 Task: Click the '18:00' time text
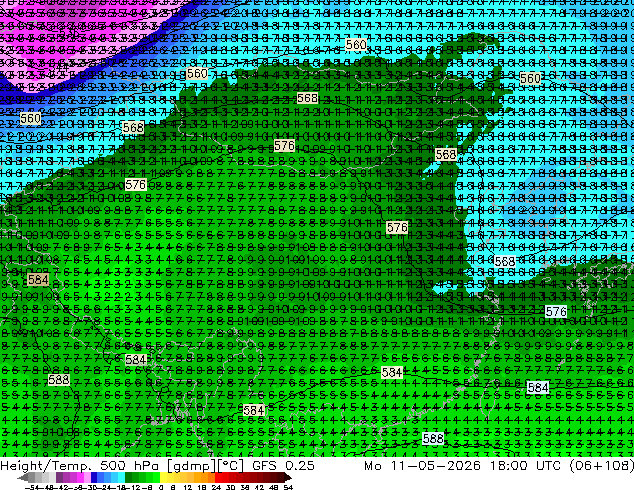tap(509, 466)
